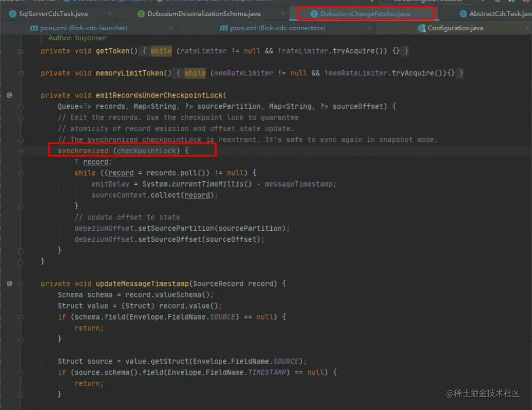
Task: Click the updateMessageTimestamp method name
Action: coord(142,284)
